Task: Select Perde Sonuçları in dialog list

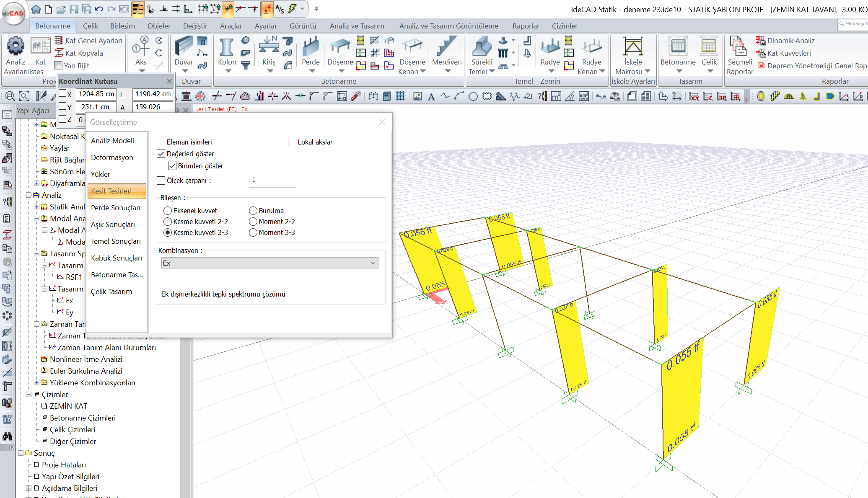Action: click(x=117, y=208)
